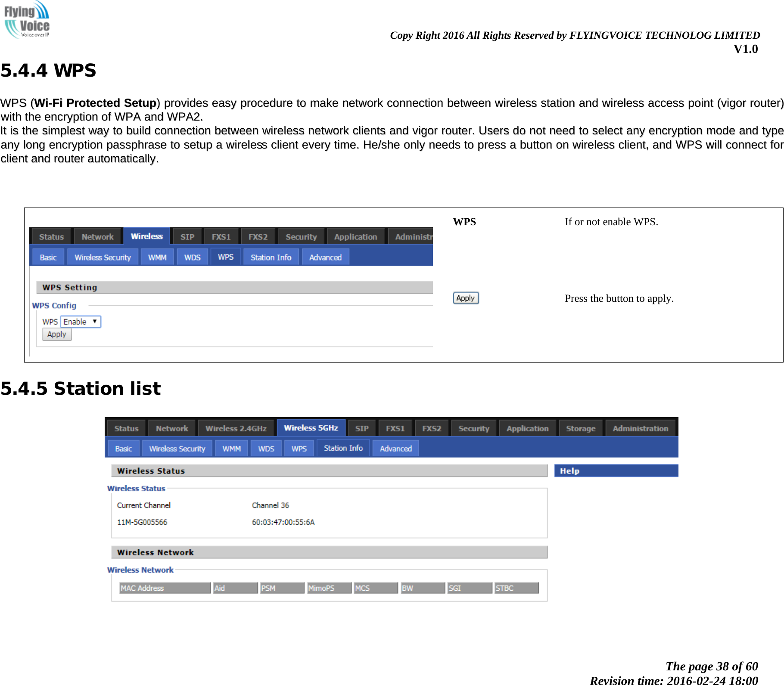Screen dimensions: 784x685
Task: Select the Advanced sub-tab
Action: point(395,448)
